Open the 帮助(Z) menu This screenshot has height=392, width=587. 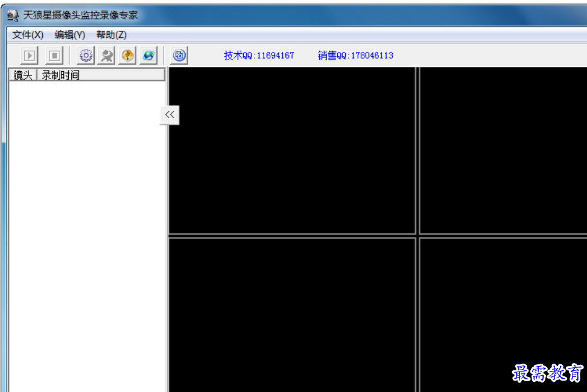[x=111, y=35]
